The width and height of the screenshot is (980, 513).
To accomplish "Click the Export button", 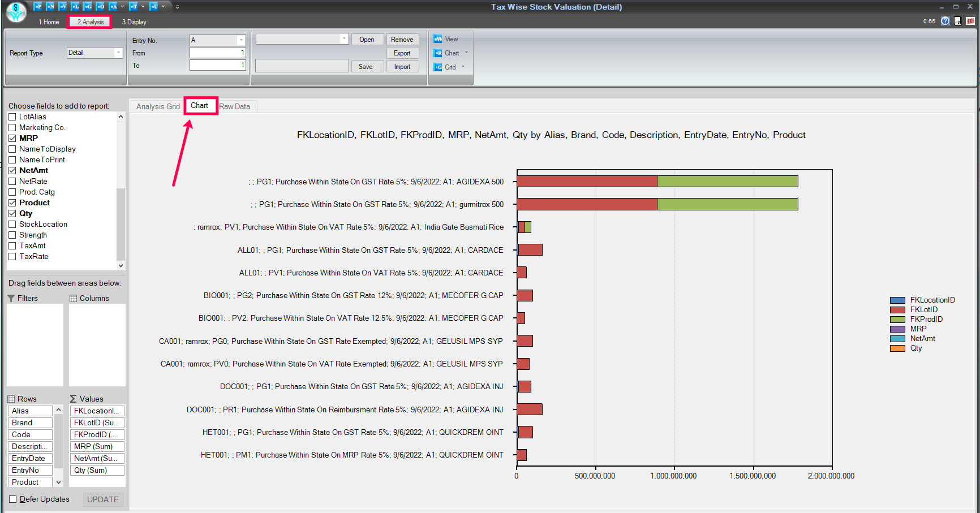I will tap(402, 53).
